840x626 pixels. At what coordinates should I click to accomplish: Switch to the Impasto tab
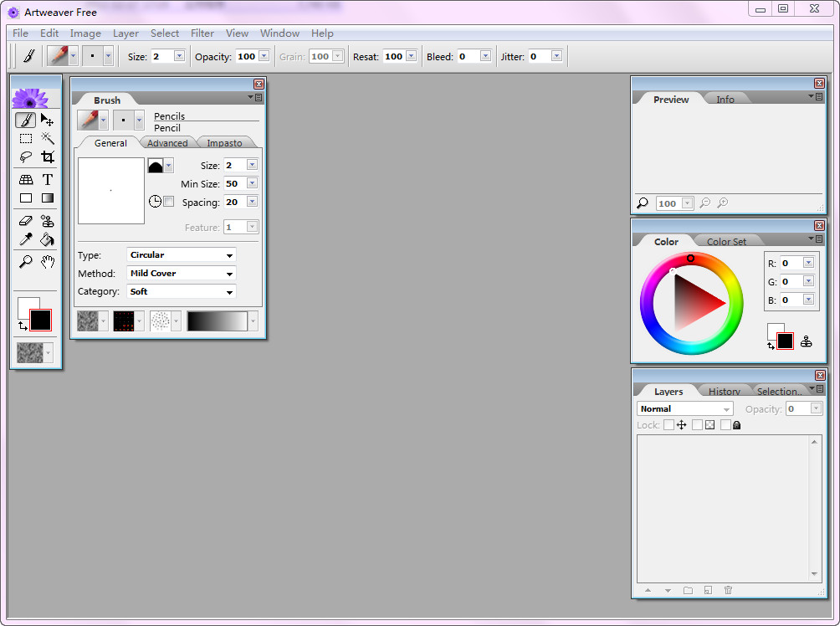(224, 143)
